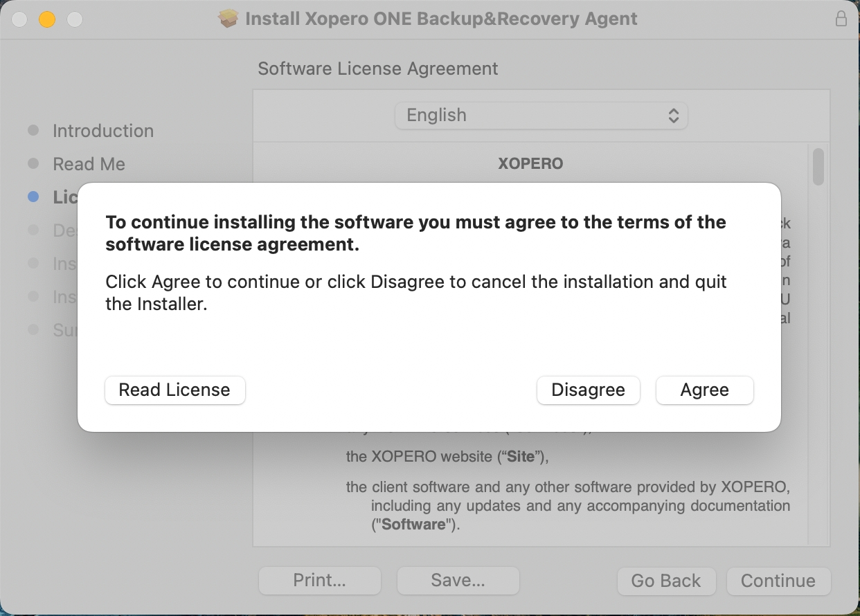Click the Agree button to accept the license
The width and height of the screenshot is (860, 616).
tap(704, 390)
